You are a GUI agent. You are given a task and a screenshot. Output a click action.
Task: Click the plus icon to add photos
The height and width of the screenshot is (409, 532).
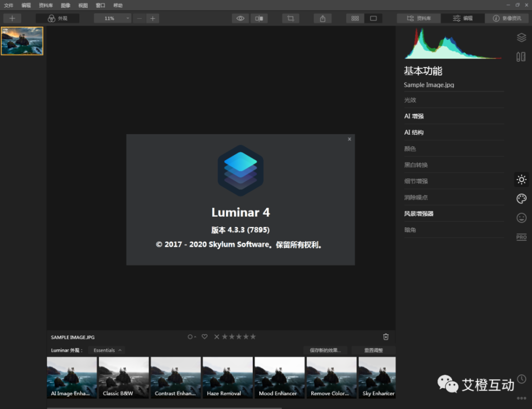pos(12,18)
